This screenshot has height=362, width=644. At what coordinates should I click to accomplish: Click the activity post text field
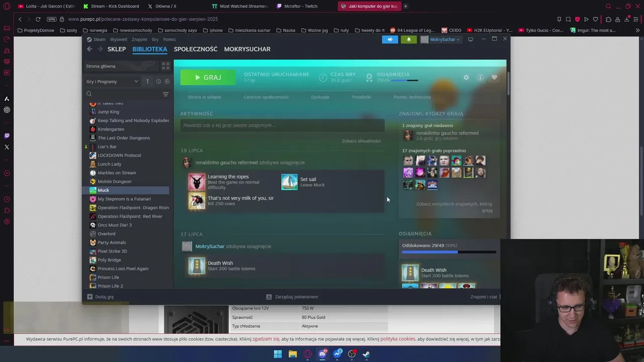tap(282, 125)
